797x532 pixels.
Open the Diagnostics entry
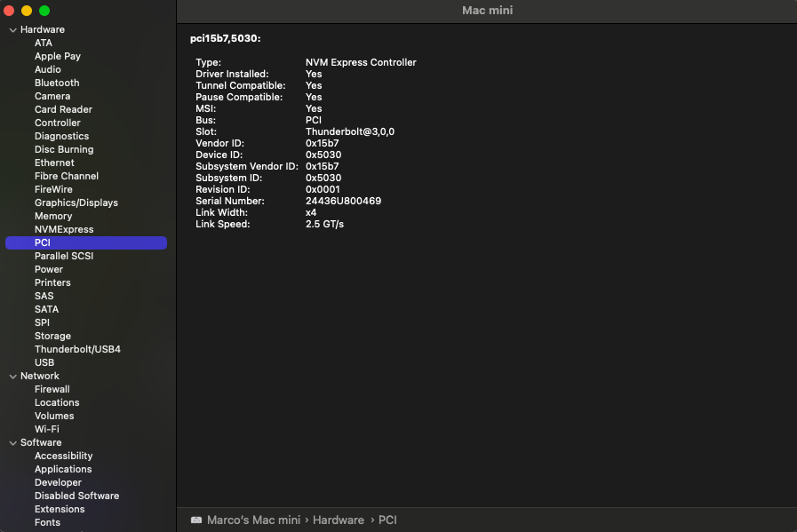(x=61, y=136)
